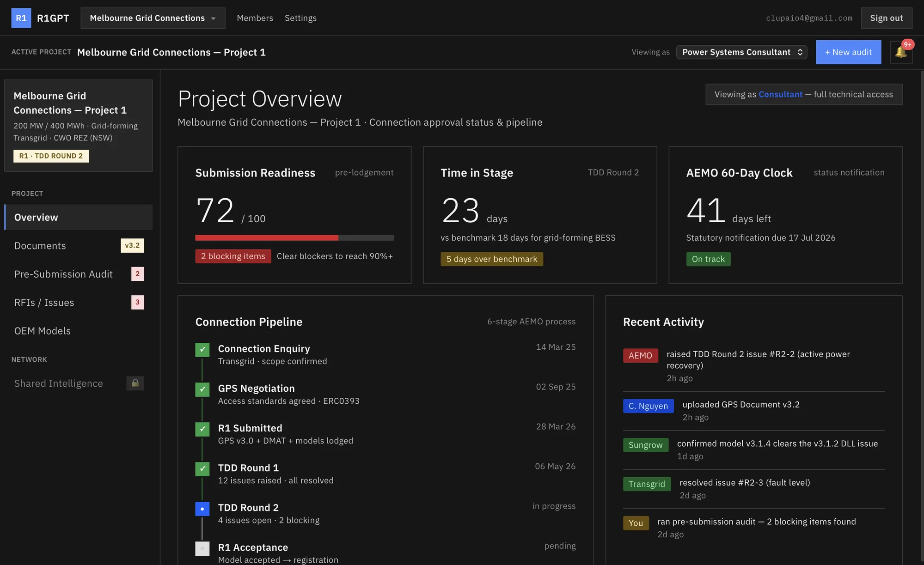
Task: Click "confirmed model v3.1.4" activity entry
Action: click(x=777, y=443)
